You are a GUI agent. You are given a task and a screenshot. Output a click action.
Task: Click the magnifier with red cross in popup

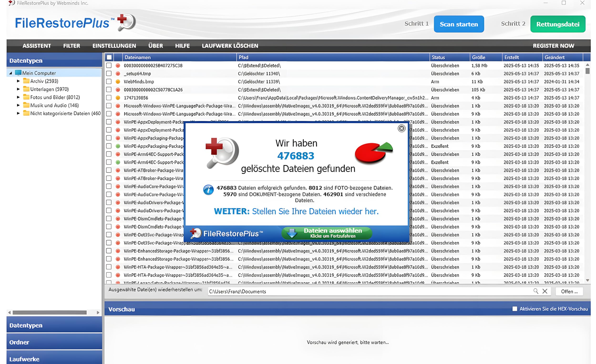tap(222, 153)
